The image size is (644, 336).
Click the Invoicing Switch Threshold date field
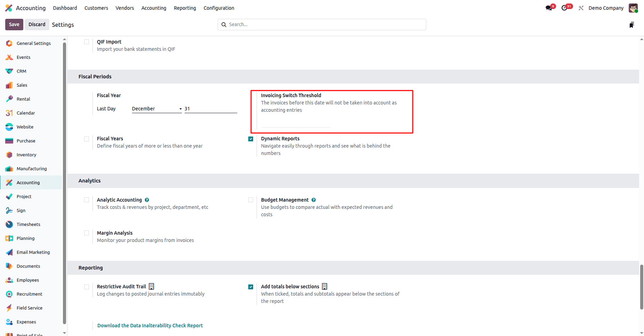(296, 124)
